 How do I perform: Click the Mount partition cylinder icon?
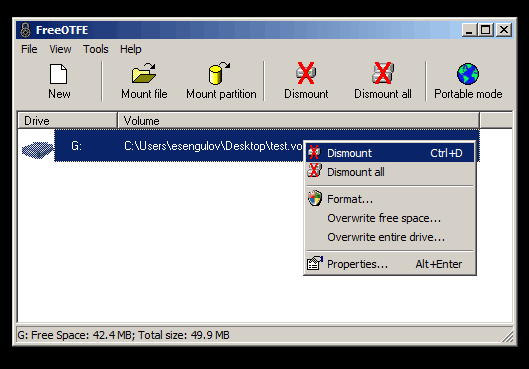(x=219, y=73)
